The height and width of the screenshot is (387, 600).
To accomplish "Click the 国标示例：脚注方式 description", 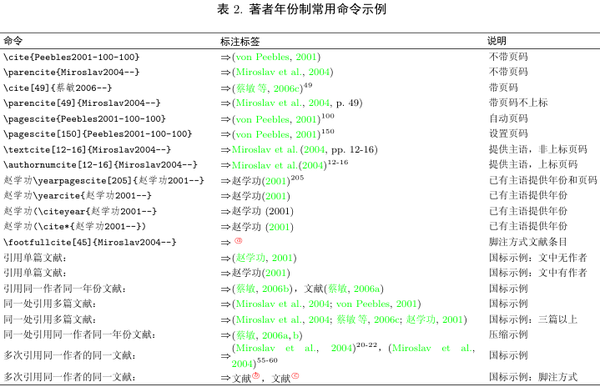I will point(533,377).
